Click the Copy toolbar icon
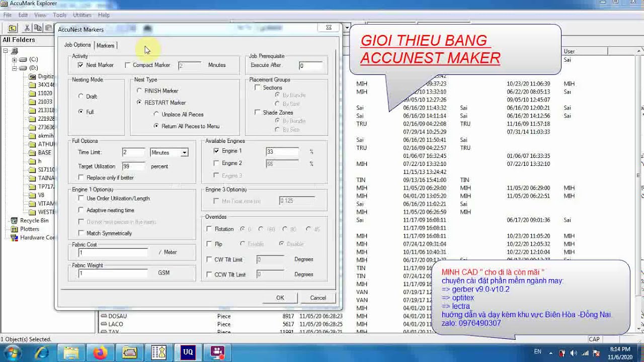The image size is (644, 362). (38, 28)
